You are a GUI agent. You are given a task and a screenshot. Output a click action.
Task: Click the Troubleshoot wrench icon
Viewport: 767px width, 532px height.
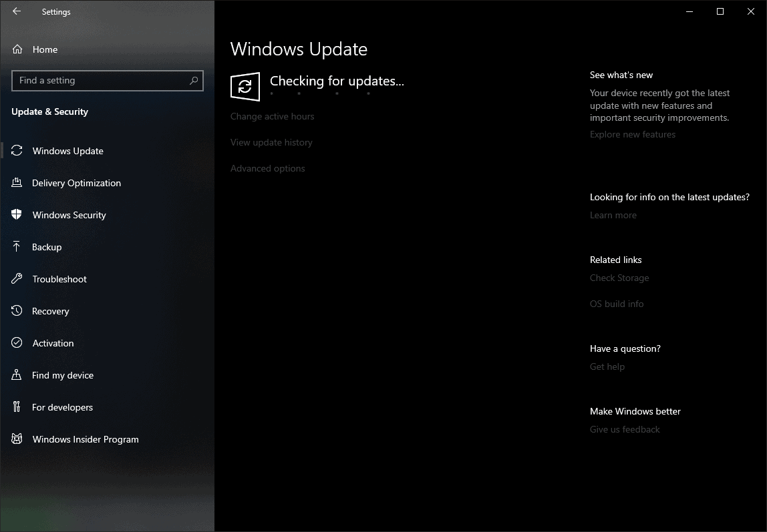(x=17, y=279)
